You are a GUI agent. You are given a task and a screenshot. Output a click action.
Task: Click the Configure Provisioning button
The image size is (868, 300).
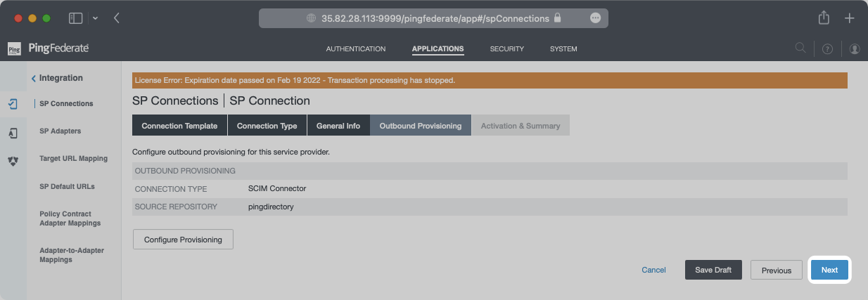[183, 240]
